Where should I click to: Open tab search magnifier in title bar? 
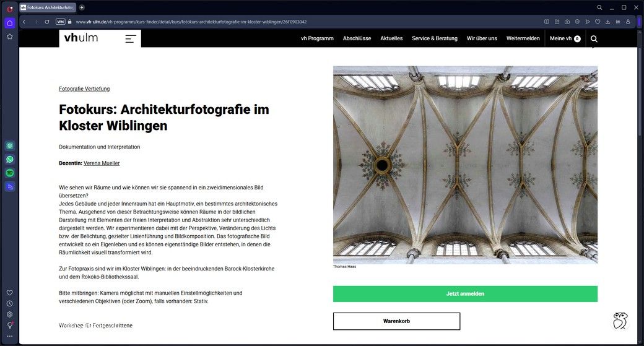click(x=599, y=7)
